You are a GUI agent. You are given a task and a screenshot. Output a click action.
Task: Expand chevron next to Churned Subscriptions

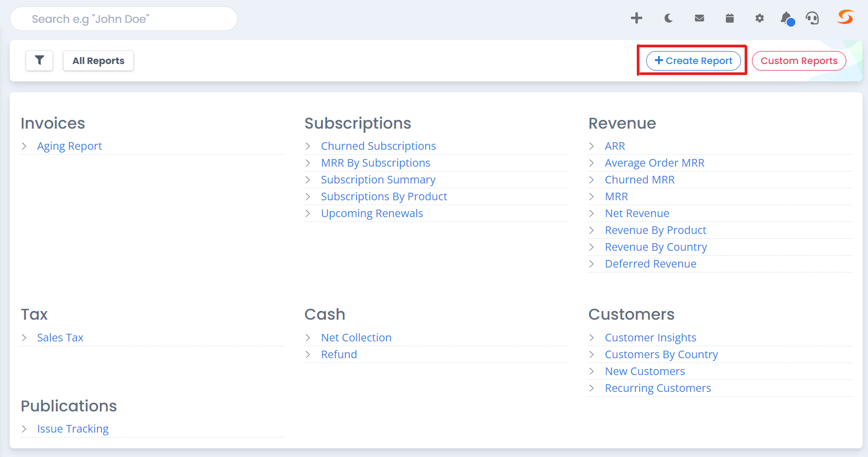pos(308,146)
